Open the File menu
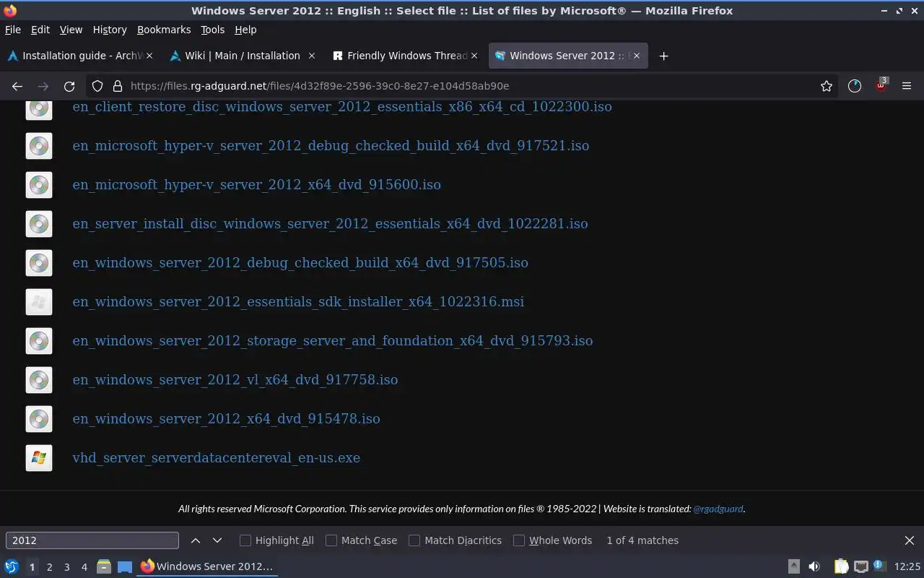 13,30
